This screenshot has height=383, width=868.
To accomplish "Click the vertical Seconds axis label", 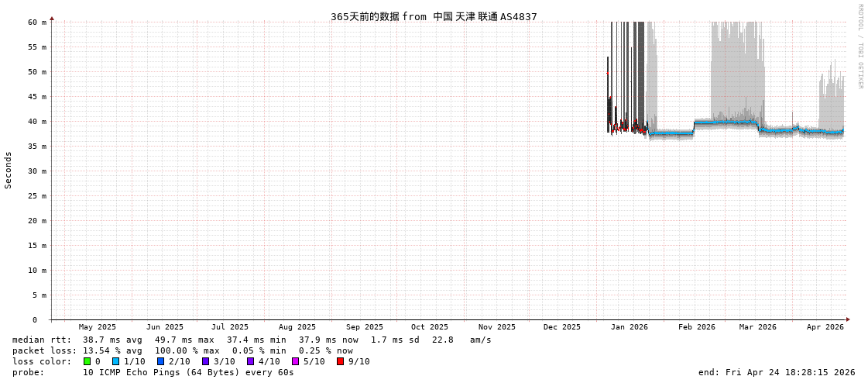I will pos(9,170).
